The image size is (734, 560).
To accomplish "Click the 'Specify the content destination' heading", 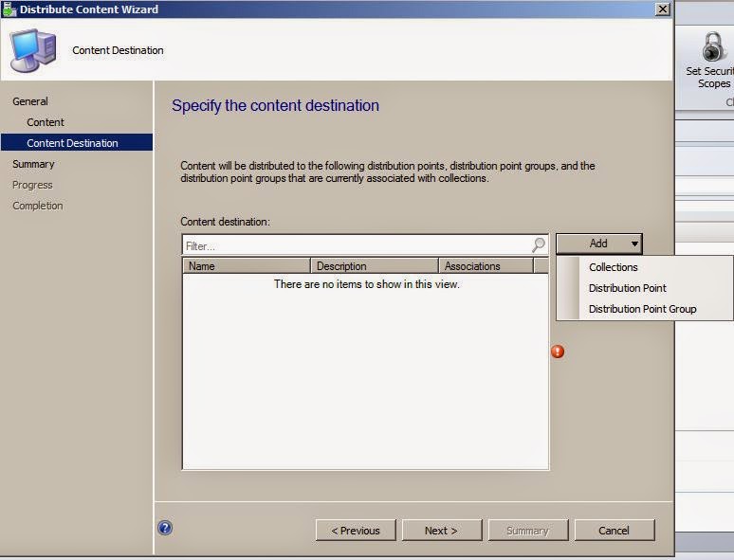I will coord(275,106).
